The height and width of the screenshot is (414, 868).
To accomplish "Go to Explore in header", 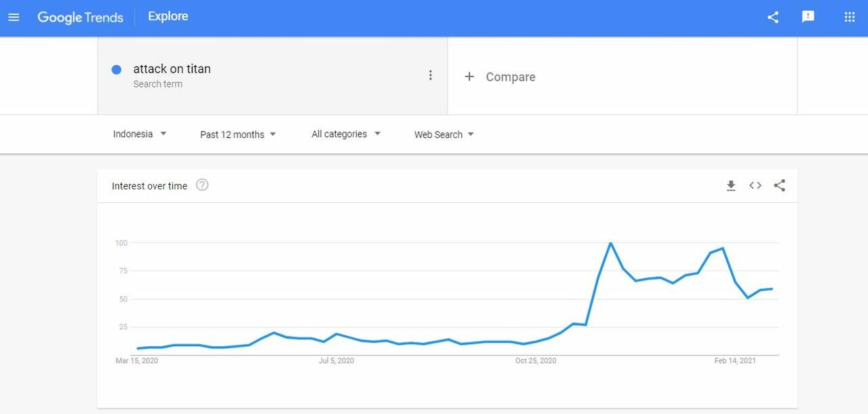I will click(x=168, y=16).
